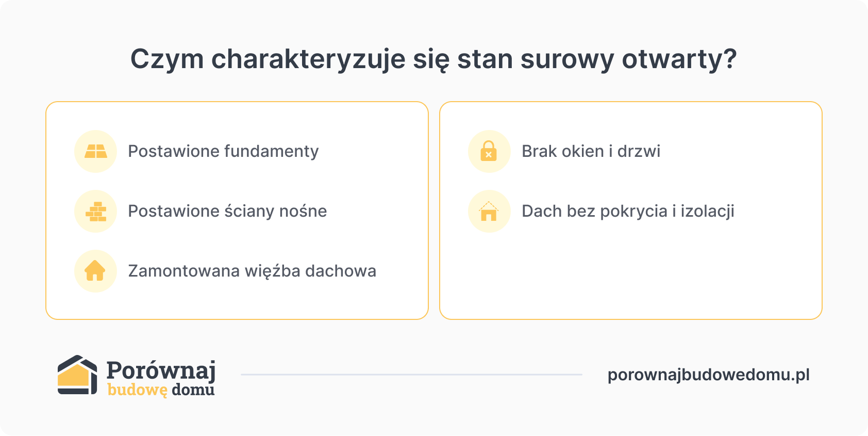Click the word 'Czym' in the heading
This screenshot has width=868, height=436.
point(167,60)
